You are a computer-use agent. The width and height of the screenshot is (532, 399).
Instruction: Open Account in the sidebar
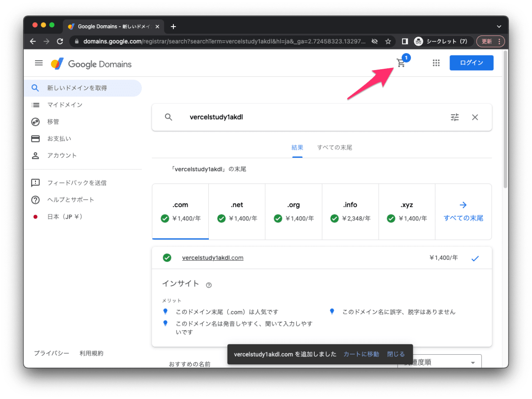[83, 156]
